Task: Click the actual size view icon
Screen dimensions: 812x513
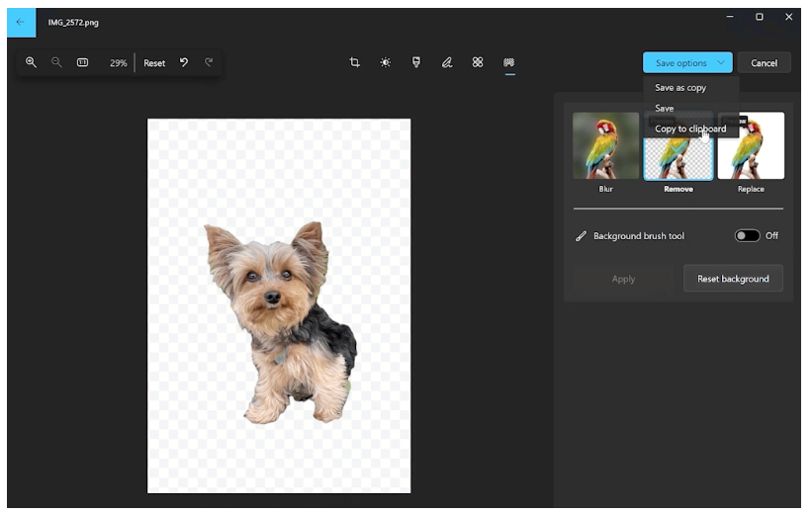Action: click(82, 62)
